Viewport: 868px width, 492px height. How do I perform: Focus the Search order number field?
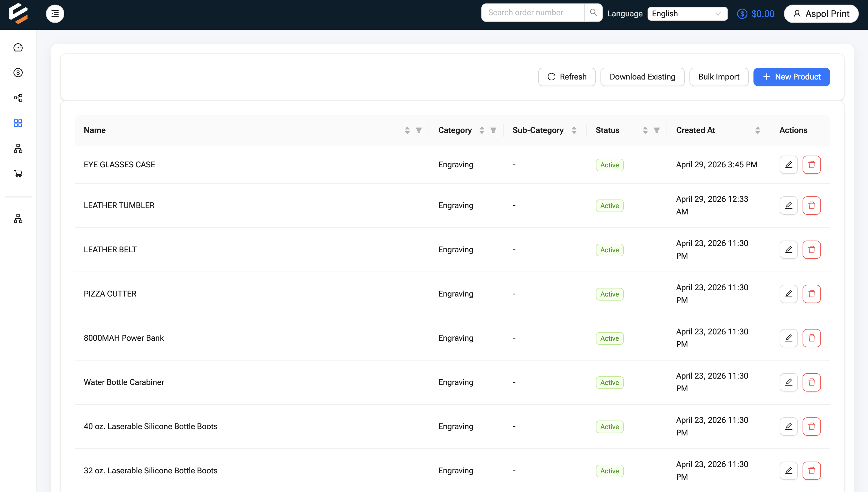click(533, 13)
